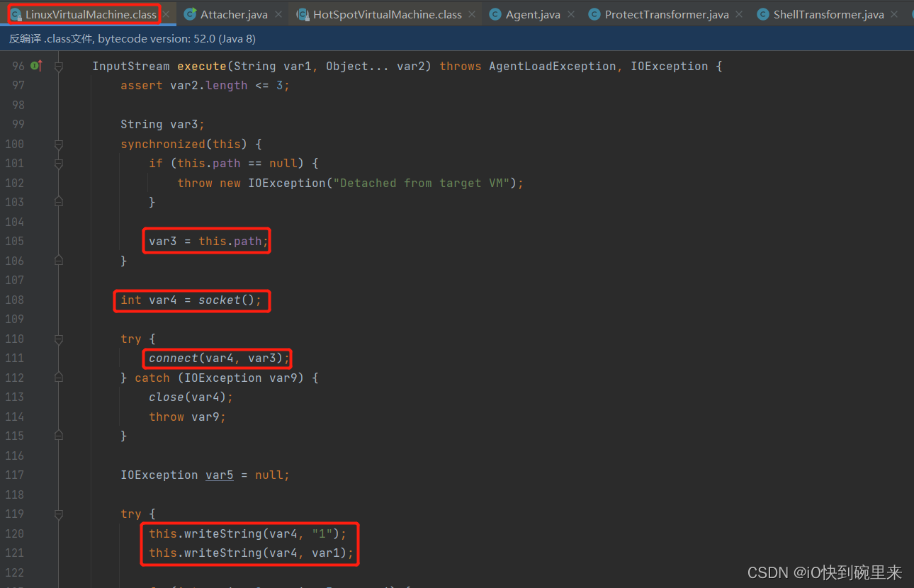Screen dimensions: 914x588
Task: Click the assert keyword on line 97
Action: pyautogui.click(x=142, y=85)
